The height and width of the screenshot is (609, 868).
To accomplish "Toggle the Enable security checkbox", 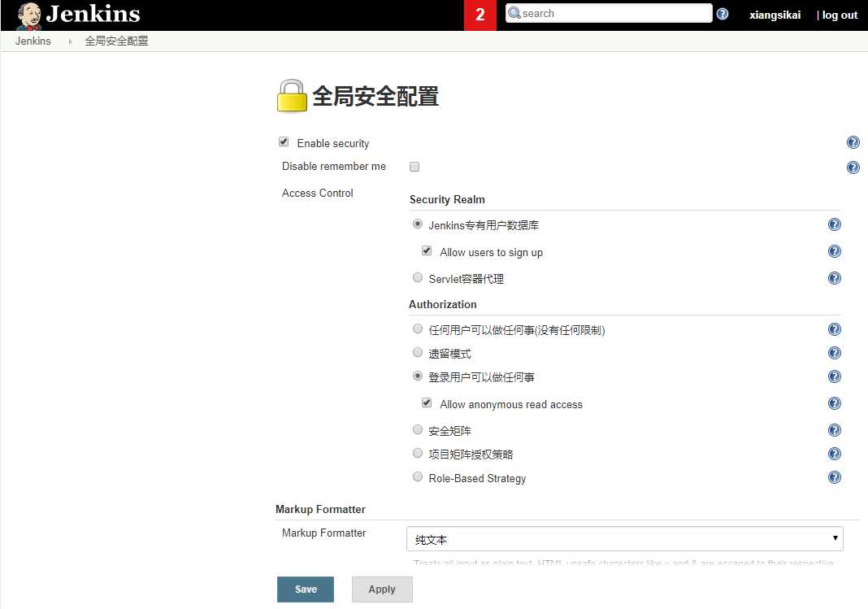I will tap(284, 141).
